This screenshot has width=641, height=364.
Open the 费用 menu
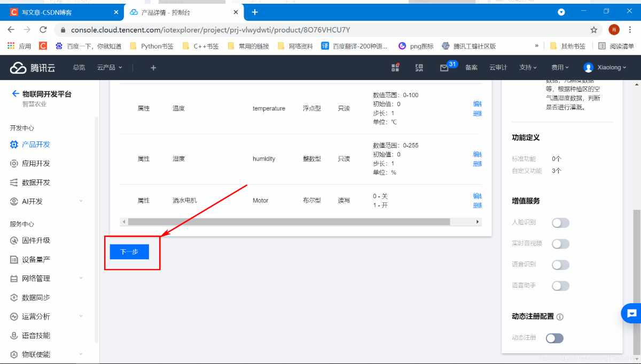coord(559,68)
